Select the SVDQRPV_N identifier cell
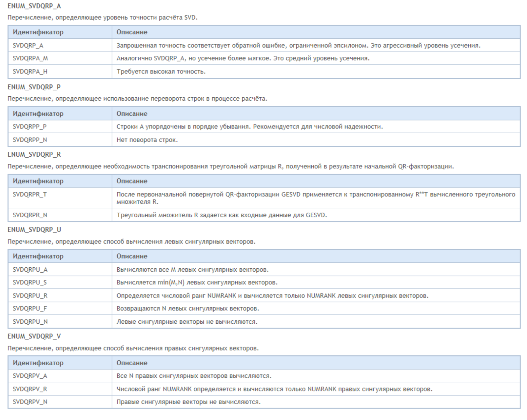The height and width of the screenshot is (420, 527). click(60, 402)
